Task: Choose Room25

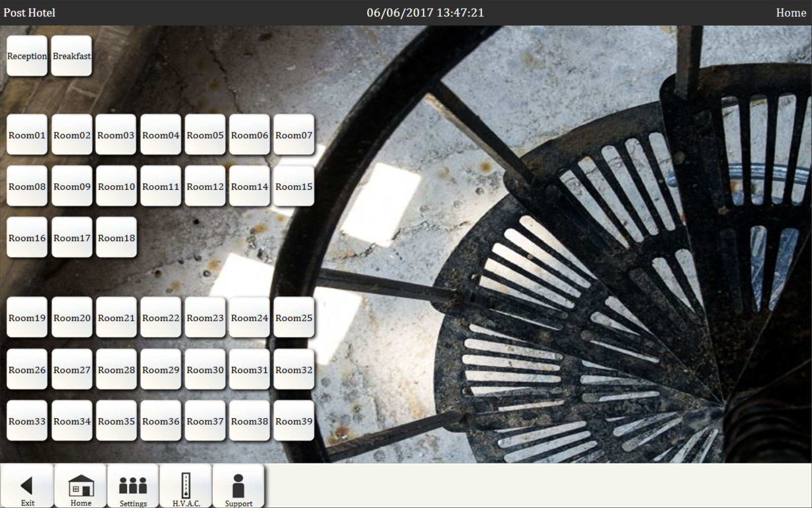Action: [294, 318]
